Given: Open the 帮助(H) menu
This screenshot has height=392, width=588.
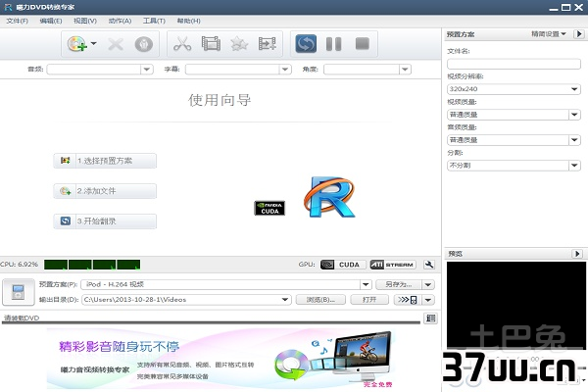Looking at the screenshot, I should click(x=188, y=21).
